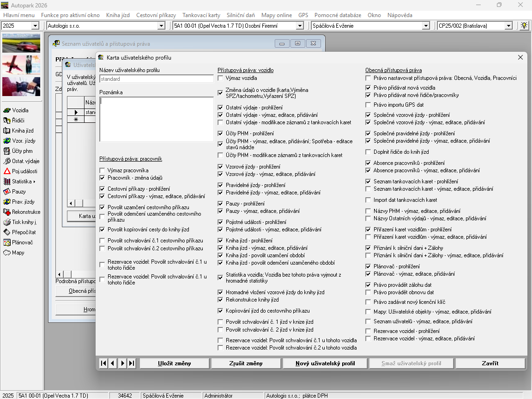532x399 pixels.
Task: Enable the Výmaz vozidla checkbox
Action: (221, 78)
